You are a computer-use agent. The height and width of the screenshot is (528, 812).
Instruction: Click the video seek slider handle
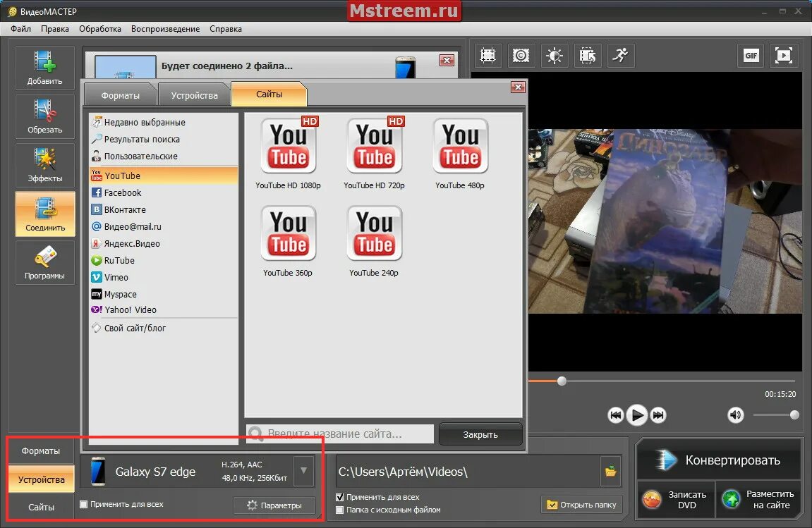coord(562,381)
